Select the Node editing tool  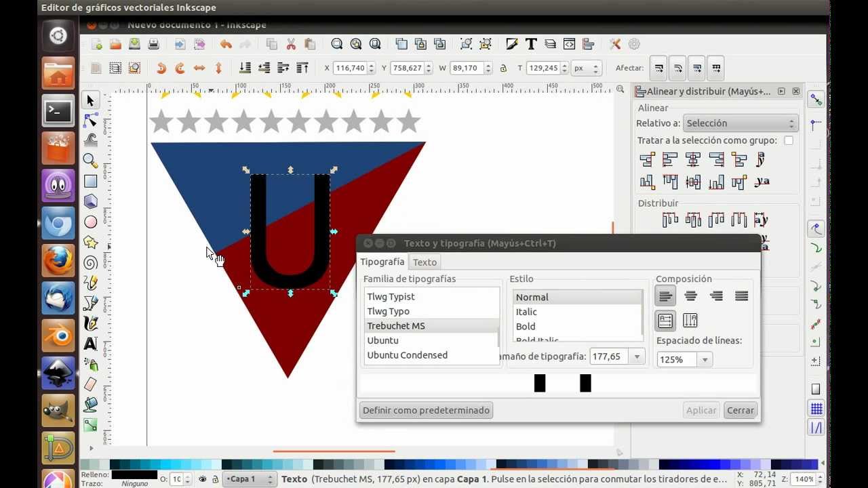tap(90, 121)
